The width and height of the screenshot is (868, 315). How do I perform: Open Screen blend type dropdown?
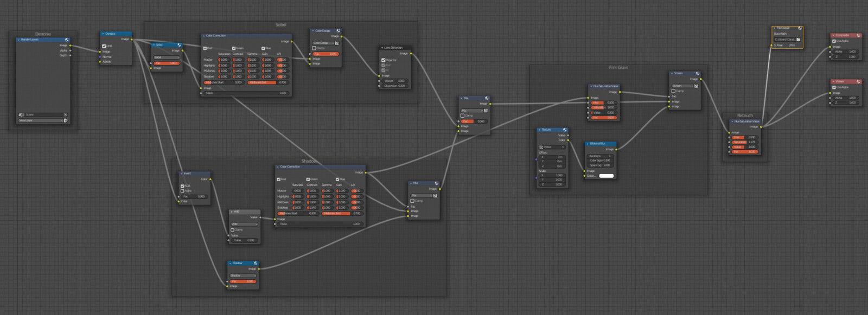pos(682,86)
